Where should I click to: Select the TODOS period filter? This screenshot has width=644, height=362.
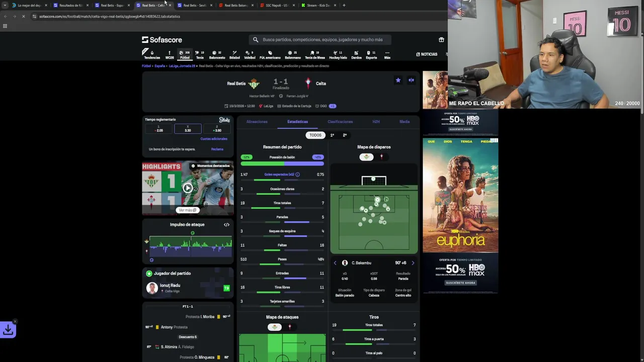(x=315, y=135)
